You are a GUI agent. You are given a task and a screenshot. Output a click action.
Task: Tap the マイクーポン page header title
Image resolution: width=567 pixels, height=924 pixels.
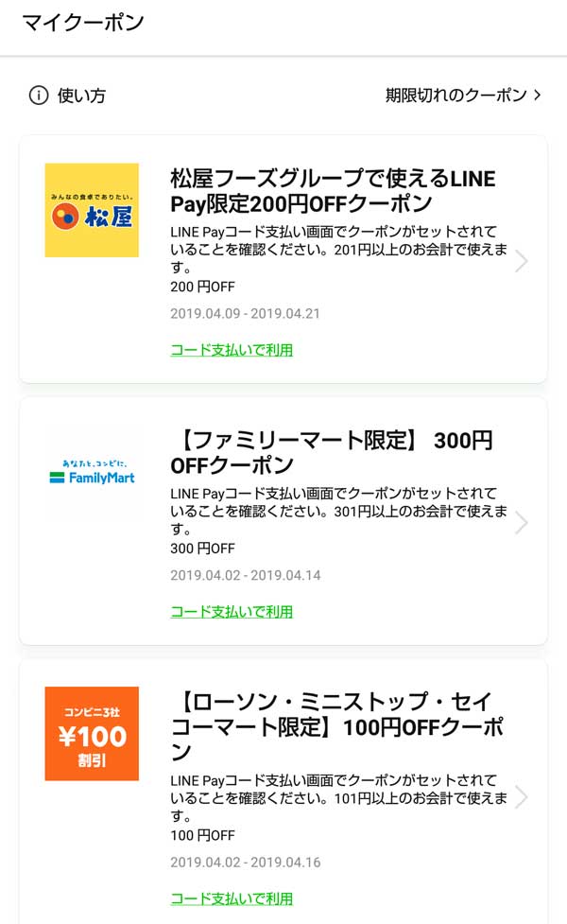[83, 23]
